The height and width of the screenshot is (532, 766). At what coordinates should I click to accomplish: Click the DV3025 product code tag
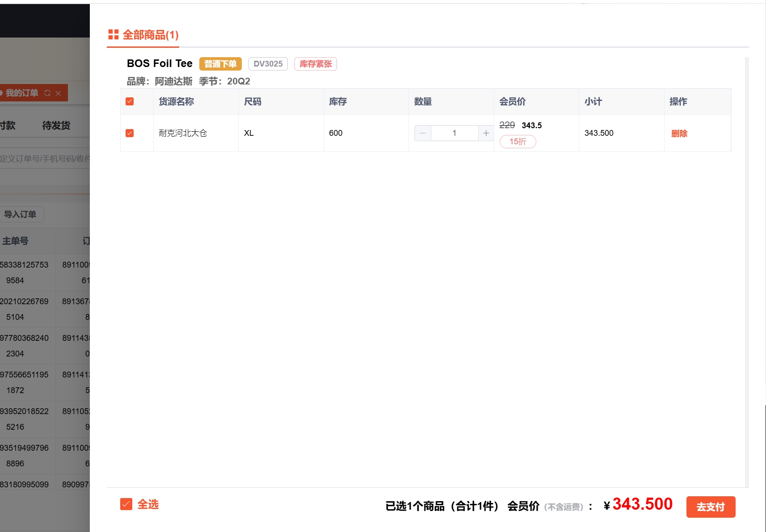click(x=268, y=64)
